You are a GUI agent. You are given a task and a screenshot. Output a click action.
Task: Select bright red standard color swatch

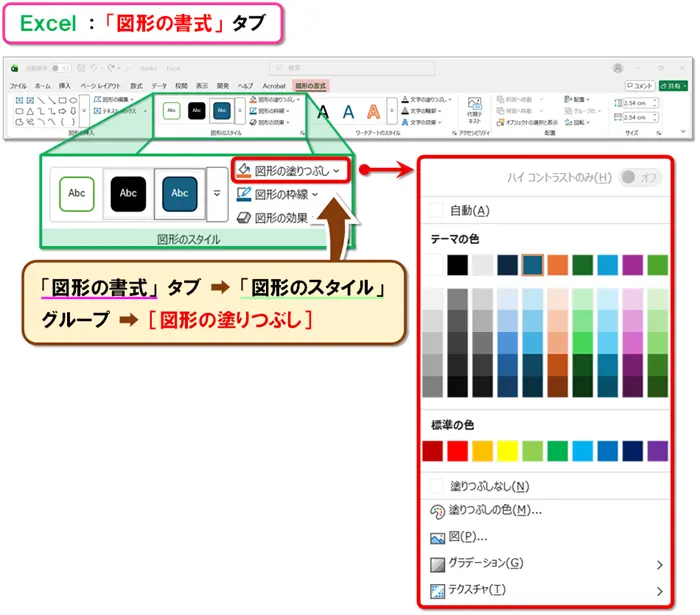(458, 451)
